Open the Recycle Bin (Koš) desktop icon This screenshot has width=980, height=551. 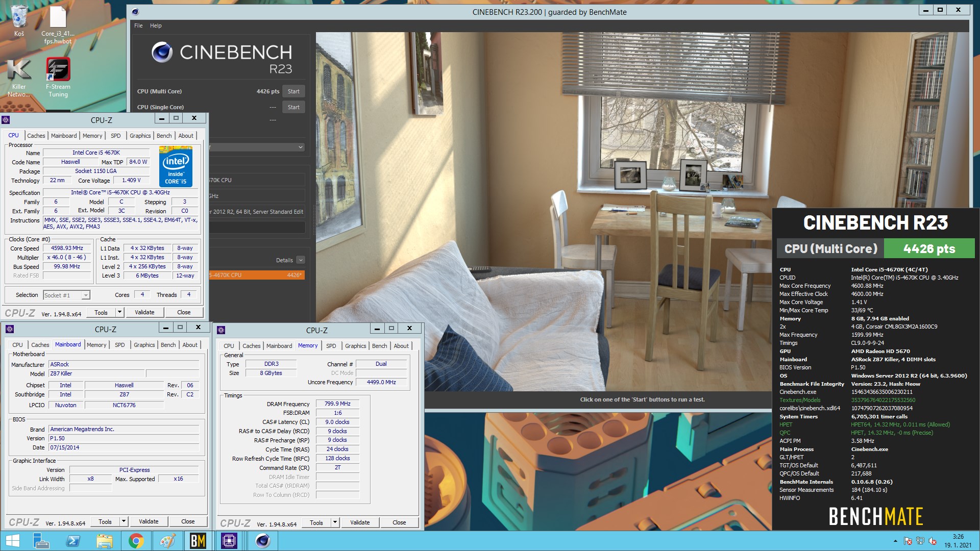point(19,20)
